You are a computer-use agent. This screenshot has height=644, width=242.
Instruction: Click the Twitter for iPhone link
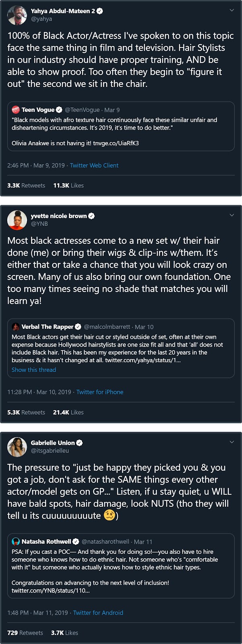point(100,392)
